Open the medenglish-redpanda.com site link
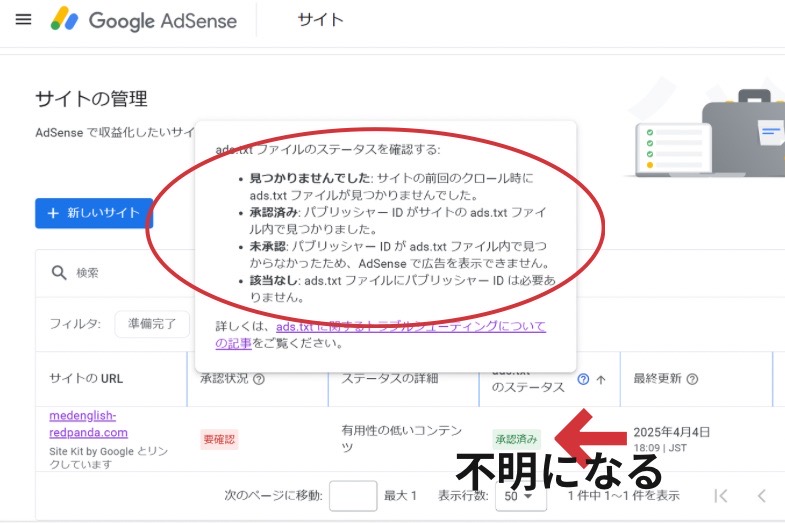This screenshot has height=523, width=785. [x=88, y=424]
